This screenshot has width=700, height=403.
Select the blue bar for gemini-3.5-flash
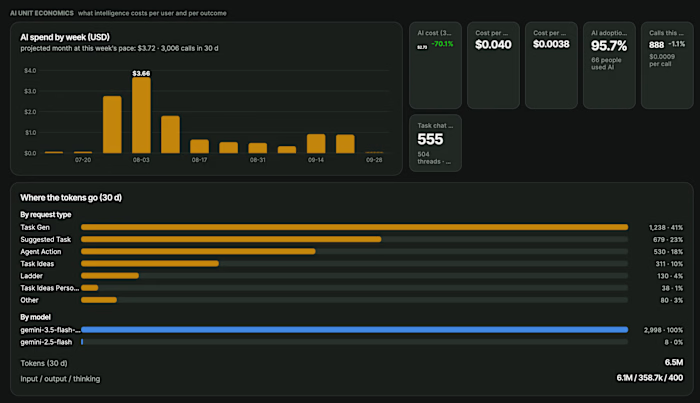(354, 329)
